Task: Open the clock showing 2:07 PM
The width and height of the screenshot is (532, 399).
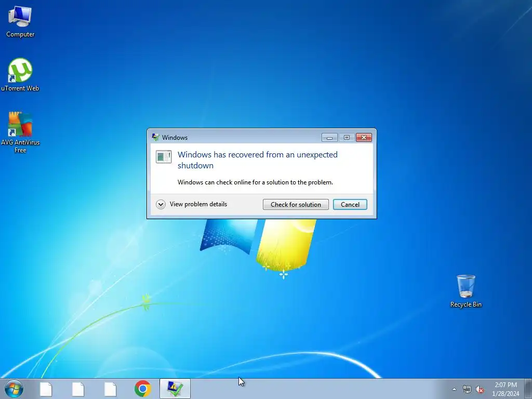Action: coord(506,389)
